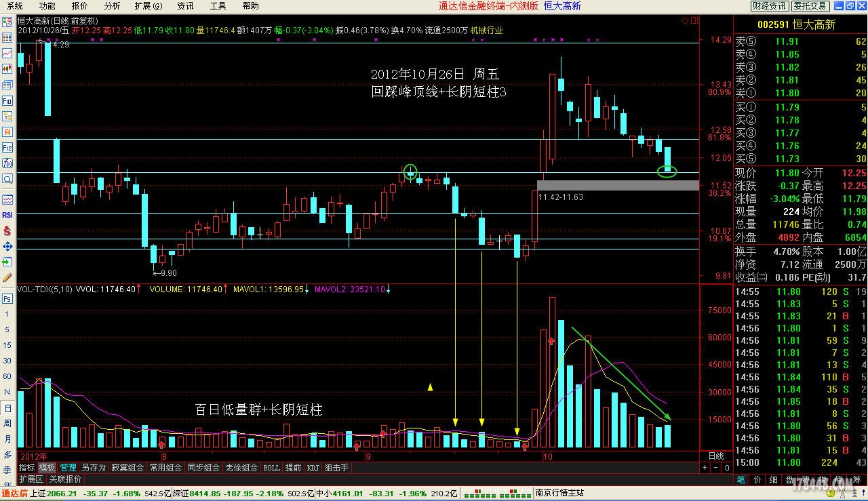Click the 管理 tab
This screenshot has width=868, height=501.
68,468
